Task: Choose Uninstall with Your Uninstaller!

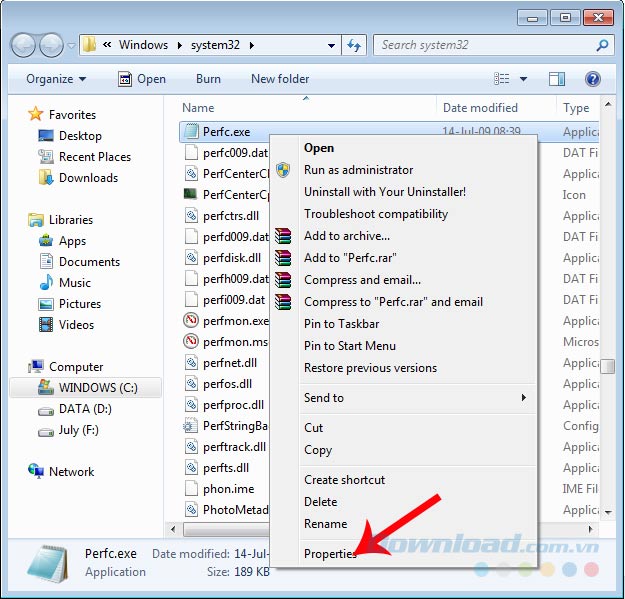Action: [x=385, y=192]
